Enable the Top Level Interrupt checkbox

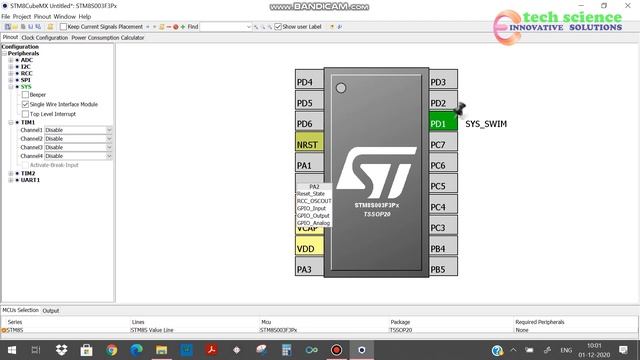(25, 114)
